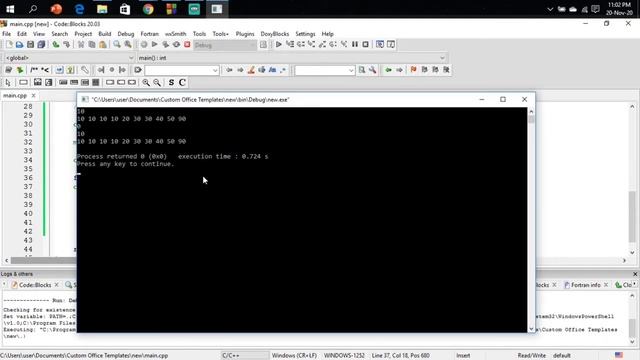This screenshot has width=640, height=360.
Task: Open the Debug menu
Action: pyautogui.click(x=126, y=34)
